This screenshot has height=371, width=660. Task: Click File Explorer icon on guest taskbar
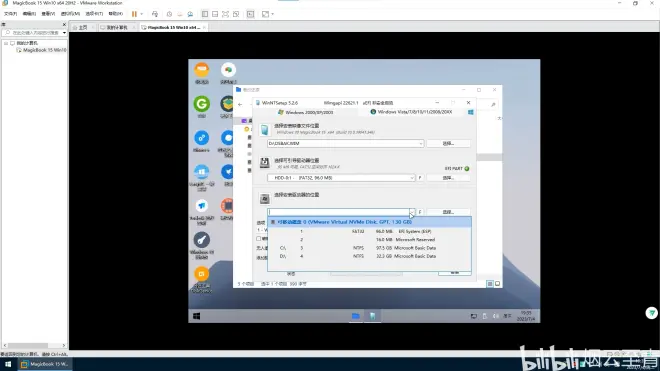(356, 316)
